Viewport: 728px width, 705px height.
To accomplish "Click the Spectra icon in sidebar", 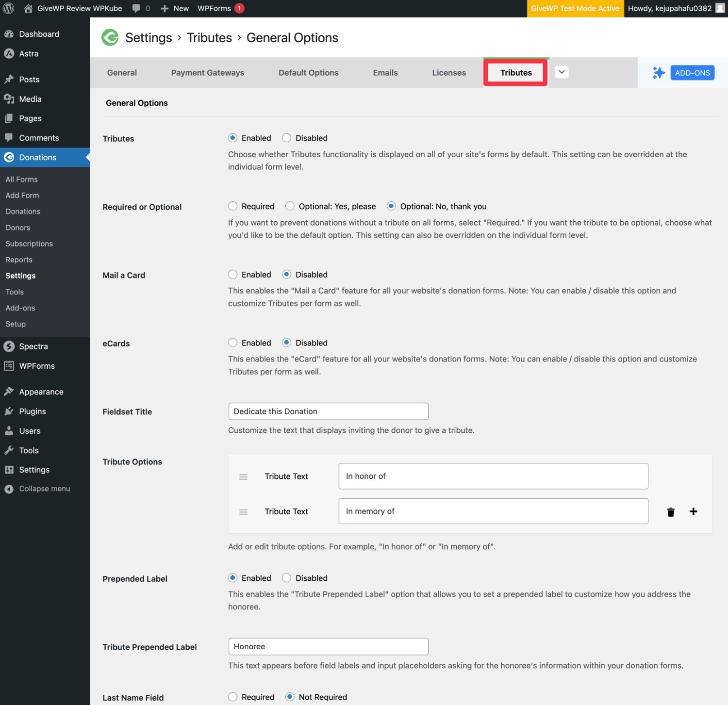I will coord(9,346).
